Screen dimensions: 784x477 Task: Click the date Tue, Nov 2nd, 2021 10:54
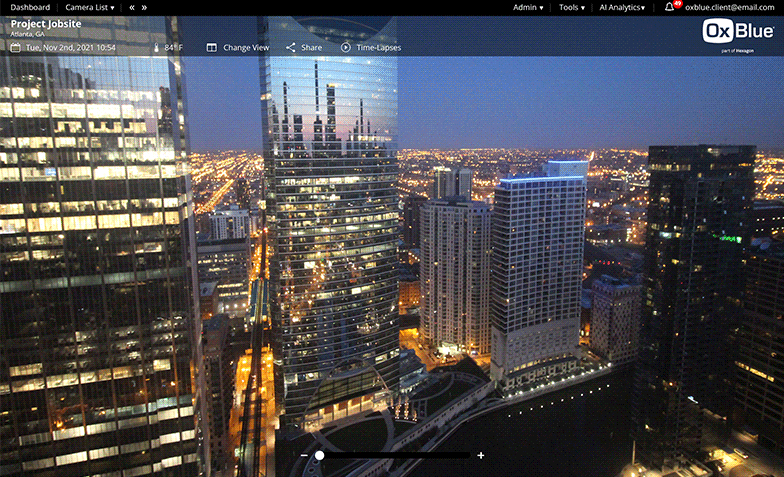(x=70, y=47)
